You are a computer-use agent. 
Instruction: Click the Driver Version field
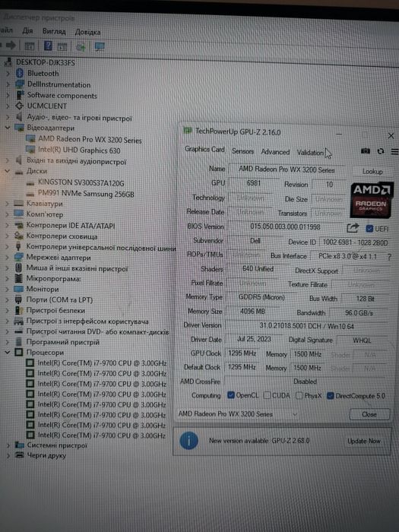click(x=306, y=326)
